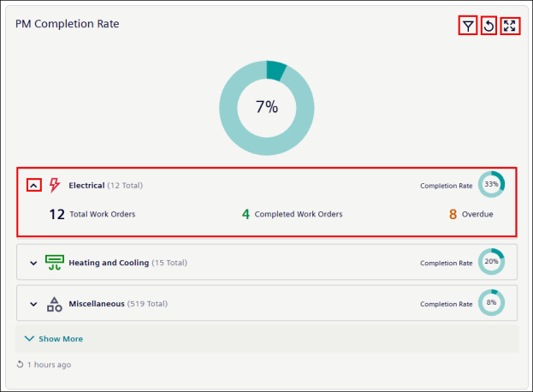Click Show More to list more categories

click(54, 339)
